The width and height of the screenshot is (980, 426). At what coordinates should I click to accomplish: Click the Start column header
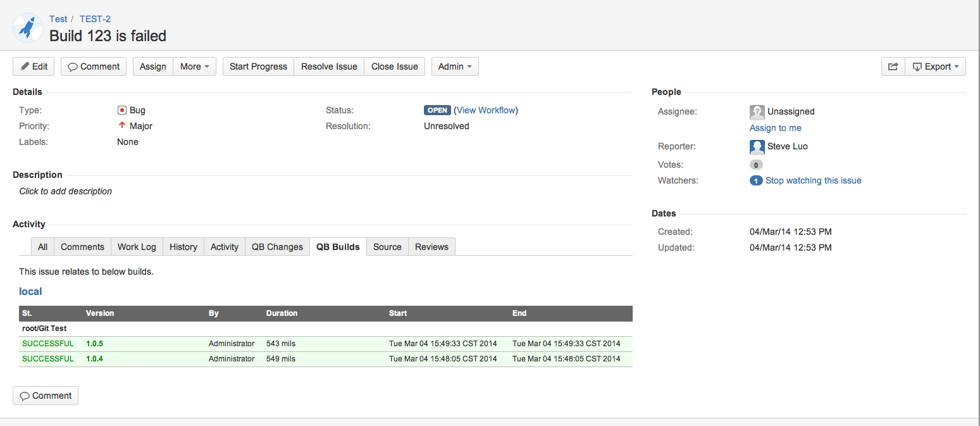pyautogui.click(x=398, y=313)
